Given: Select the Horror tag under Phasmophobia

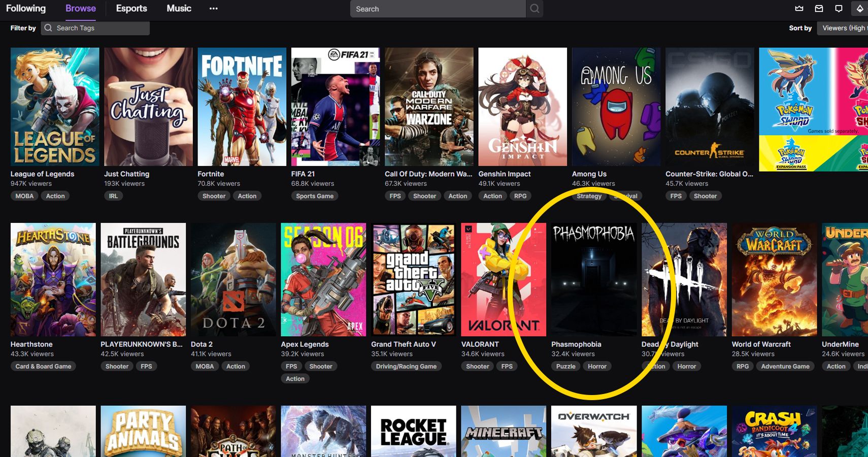Looking at the screenshot, I should [597, 366].
